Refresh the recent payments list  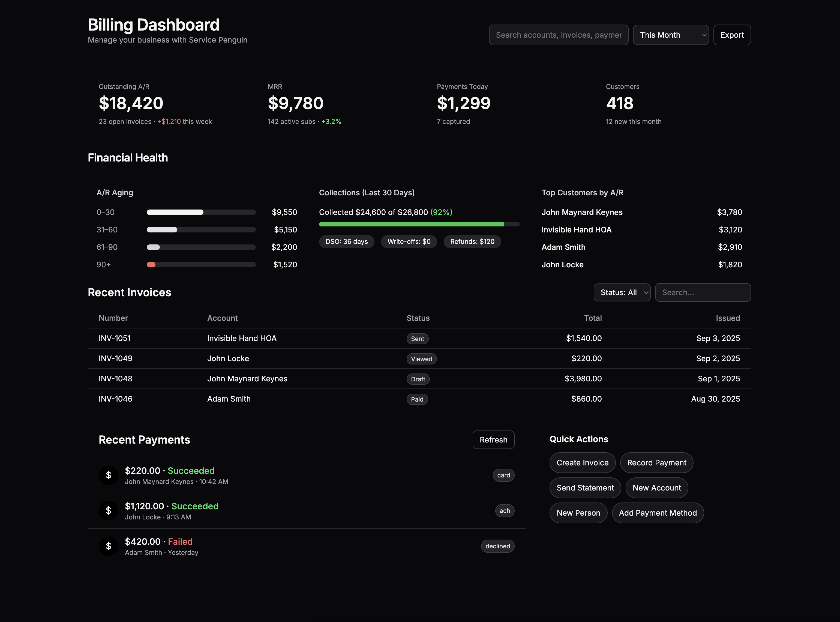tap(493, 440)
